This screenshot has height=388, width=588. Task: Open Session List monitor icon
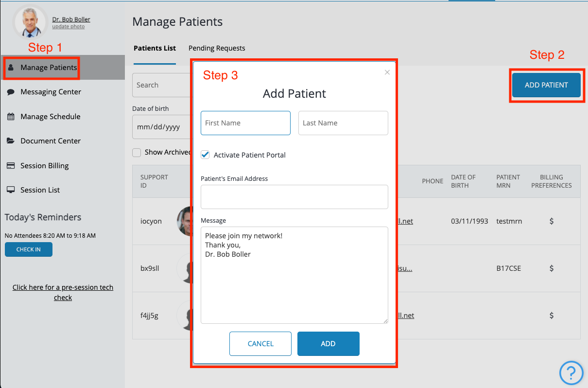[x=11, y=190]
